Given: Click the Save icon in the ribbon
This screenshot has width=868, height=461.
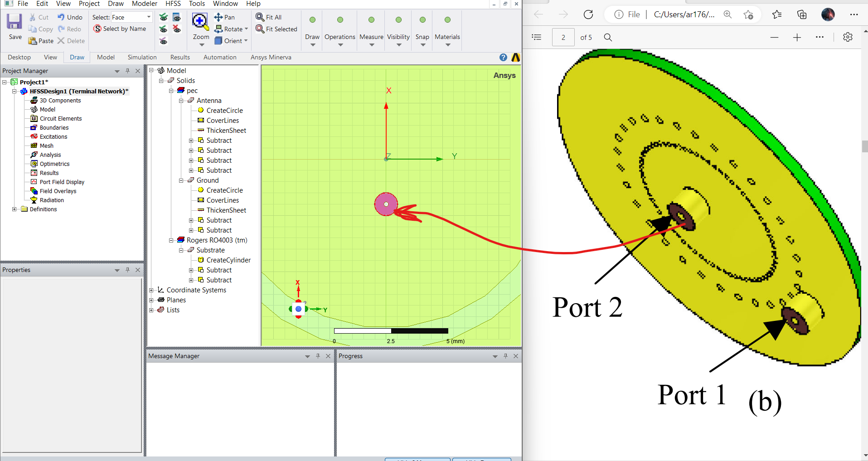Looking at the screenshot, I should click(15, 22).
